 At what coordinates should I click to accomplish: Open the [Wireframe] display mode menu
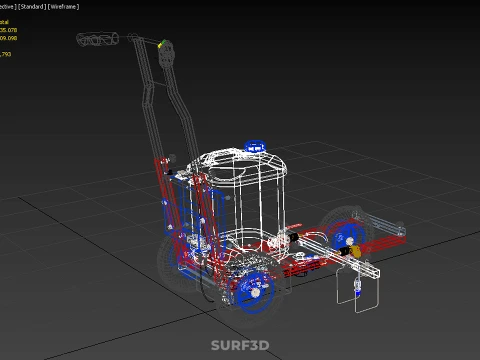[64, 7]
